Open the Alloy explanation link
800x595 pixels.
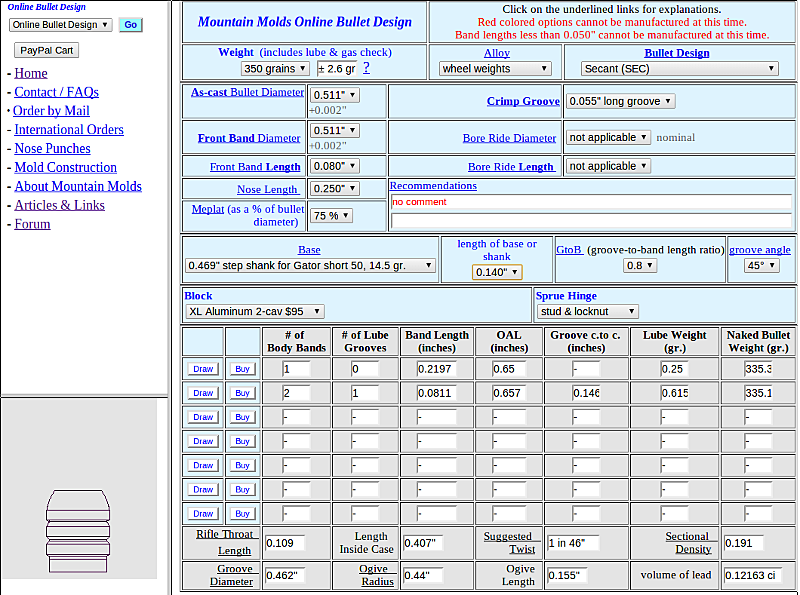coord(496,53)
